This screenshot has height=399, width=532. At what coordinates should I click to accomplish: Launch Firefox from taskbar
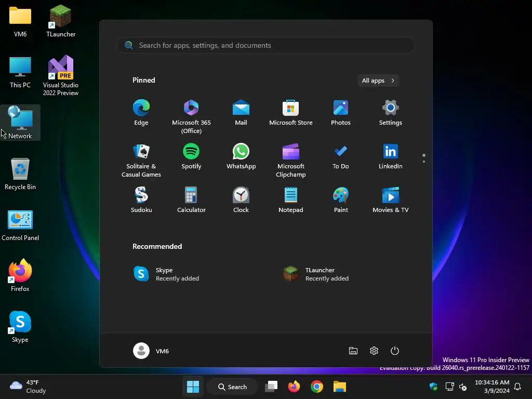pos(294,387)
